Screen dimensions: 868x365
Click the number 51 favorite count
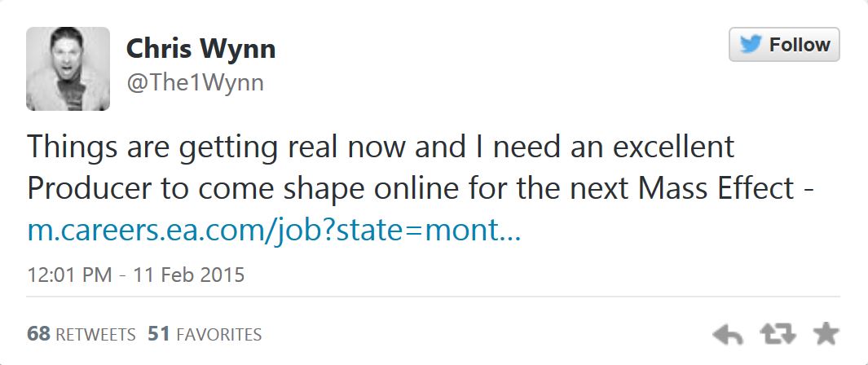pos(157,334)
